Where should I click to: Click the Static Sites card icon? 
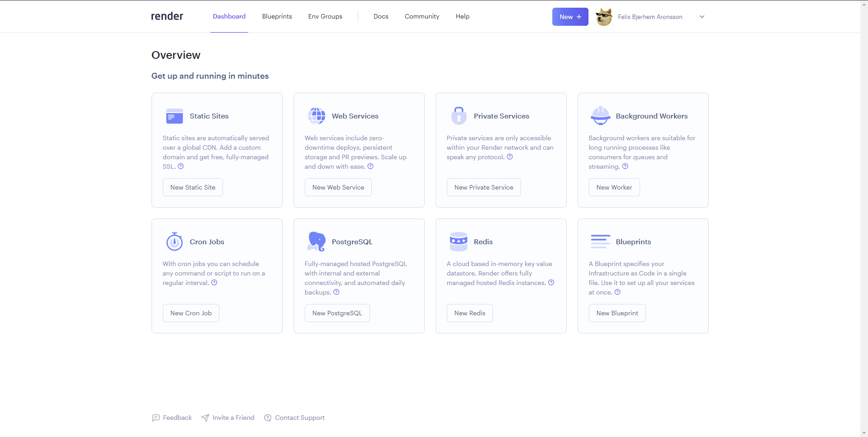(174, 116)
